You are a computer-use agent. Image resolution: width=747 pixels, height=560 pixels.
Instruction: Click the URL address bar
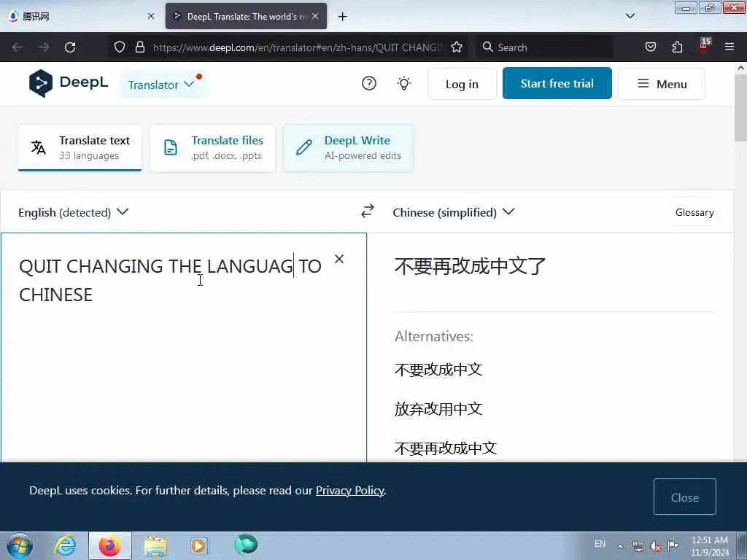pos(298,47)
